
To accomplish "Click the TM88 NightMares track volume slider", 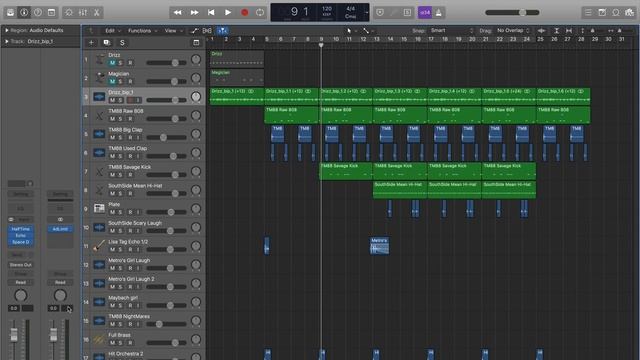I will coord(167,324).
